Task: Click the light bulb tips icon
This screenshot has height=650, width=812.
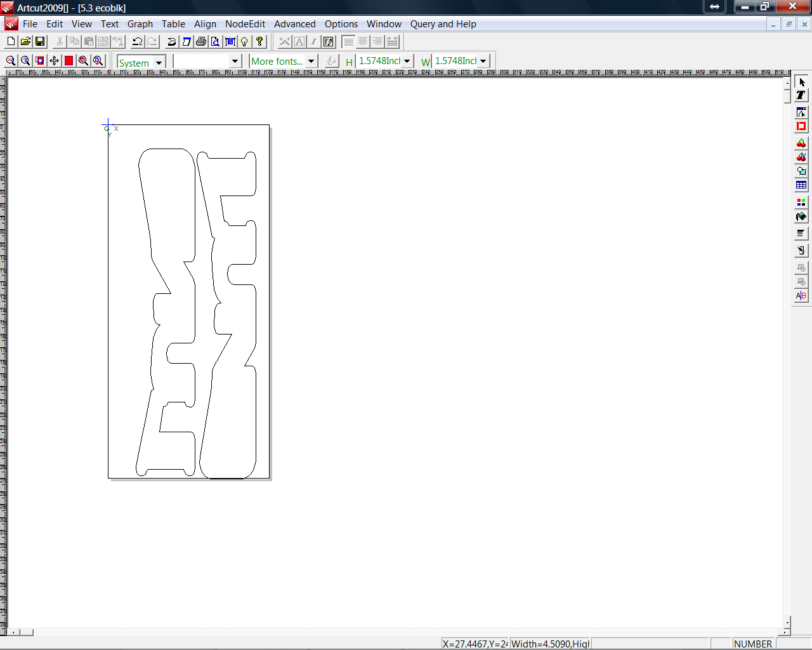Action: point(245,41)
